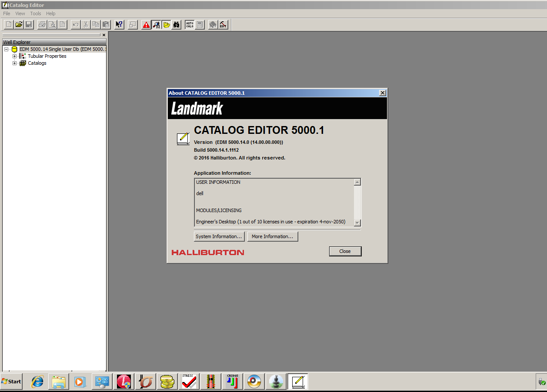Open the orange disc taskbar app

[254, 382]
